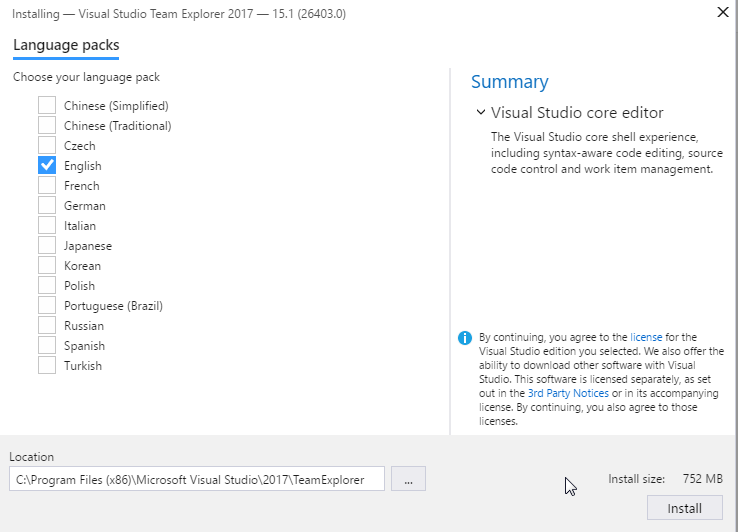Select the German language pack
The height and width of the screenshot is (532, 738).
click(47, 205)
